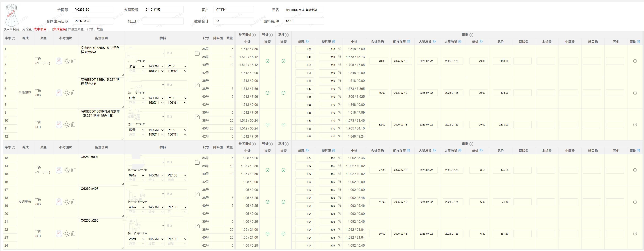This screenshot has width=644, height=251.
Task: Delete reference image for navy 全涤印花 row
Action: 73,125
